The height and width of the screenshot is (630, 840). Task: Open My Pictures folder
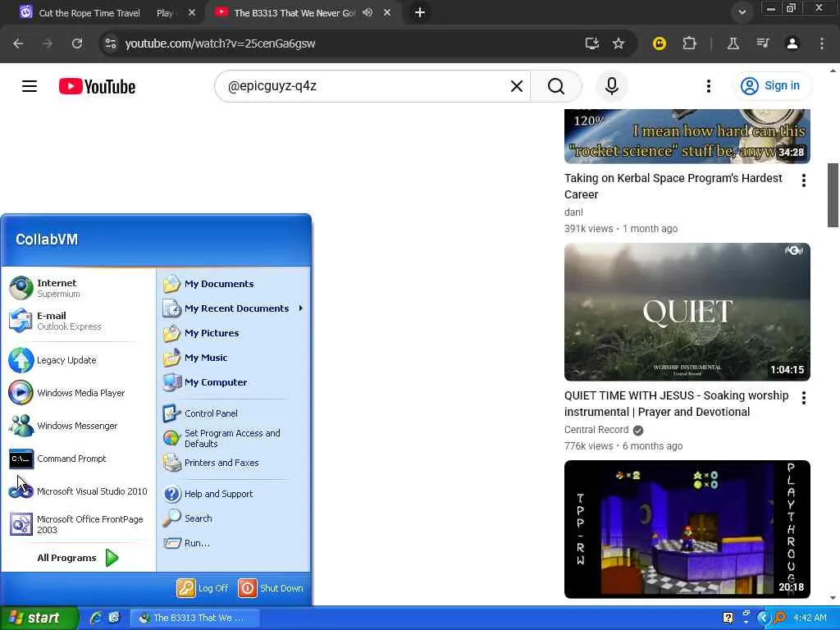(x=233, y=333)
